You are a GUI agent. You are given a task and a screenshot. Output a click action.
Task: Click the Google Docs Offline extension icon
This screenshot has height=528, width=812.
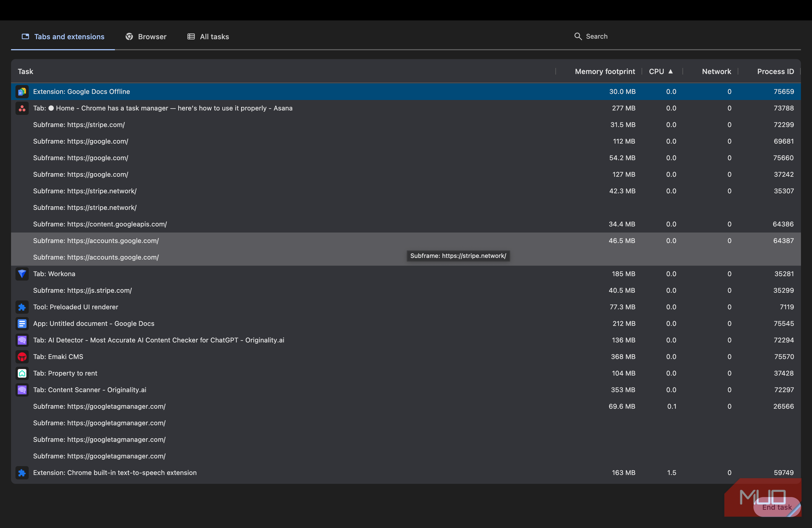point(22,92)
